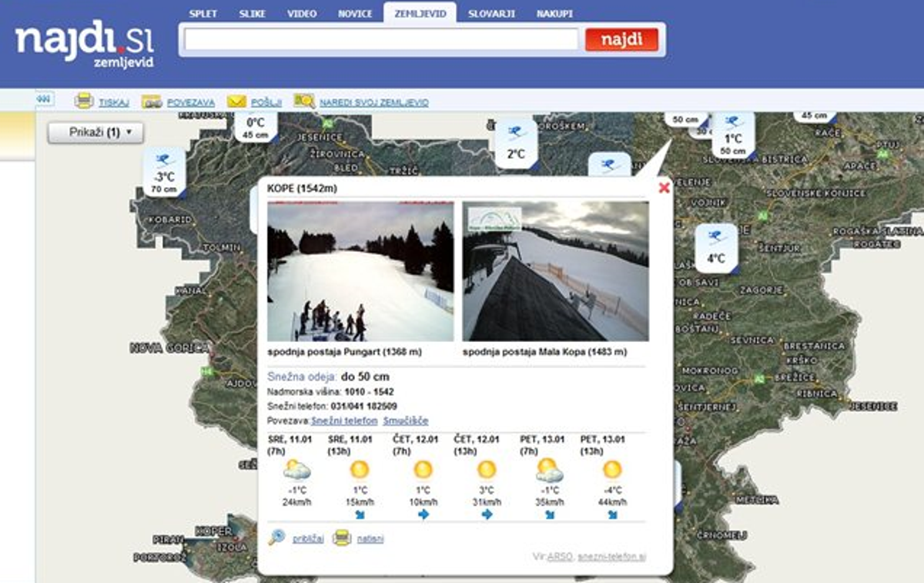Click the map magnifier icon beside NAREDI SVOJ ZEMLJEVID
This screenshot has width=924, height=583.
click(304, 101)
